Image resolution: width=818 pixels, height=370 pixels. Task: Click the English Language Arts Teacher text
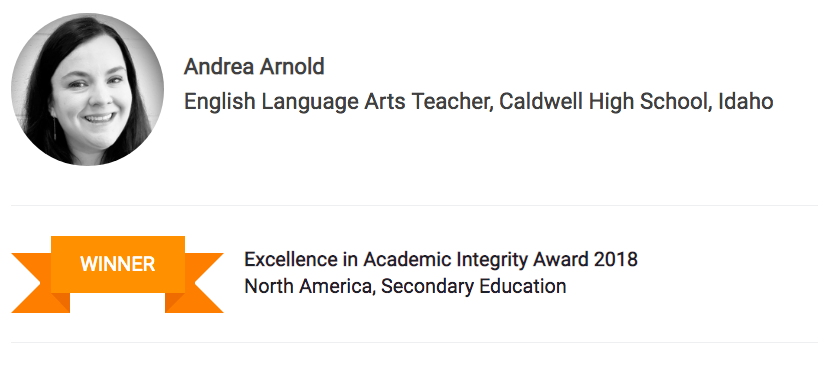pyautogui.click(x=338, y=101)
